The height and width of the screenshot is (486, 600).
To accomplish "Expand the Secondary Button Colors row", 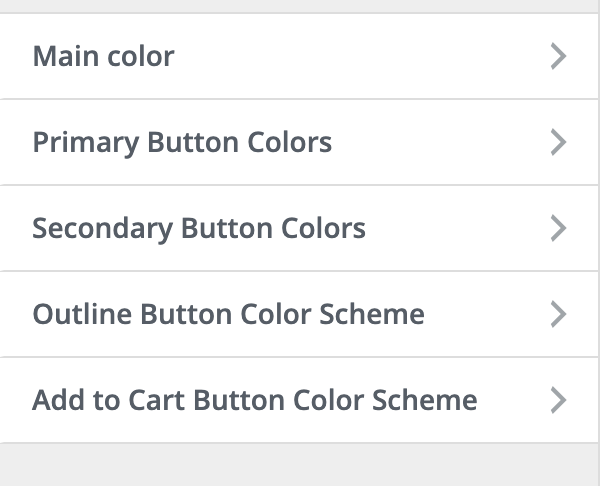I will (300, 228).
